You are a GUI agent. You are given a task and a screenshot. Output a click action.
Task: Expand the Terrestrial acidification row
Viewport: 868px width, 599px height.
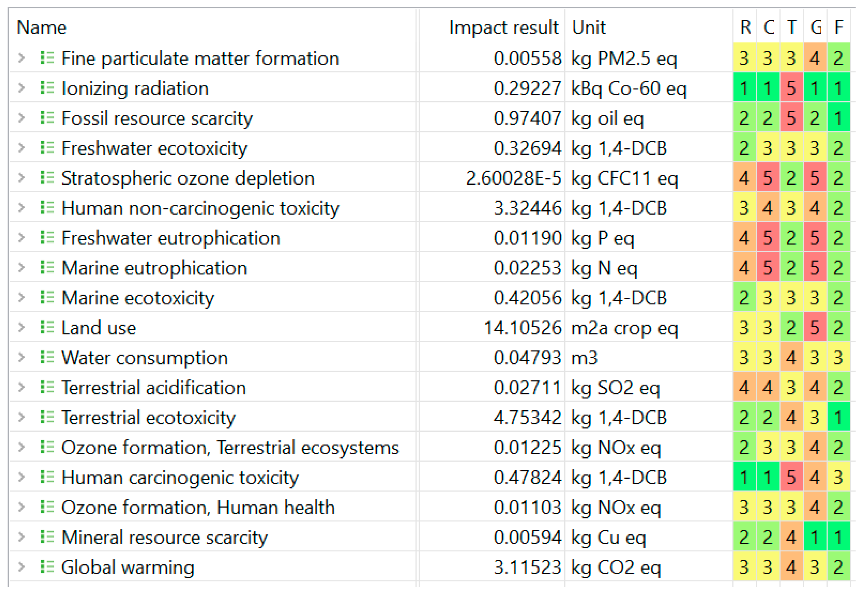21,387
